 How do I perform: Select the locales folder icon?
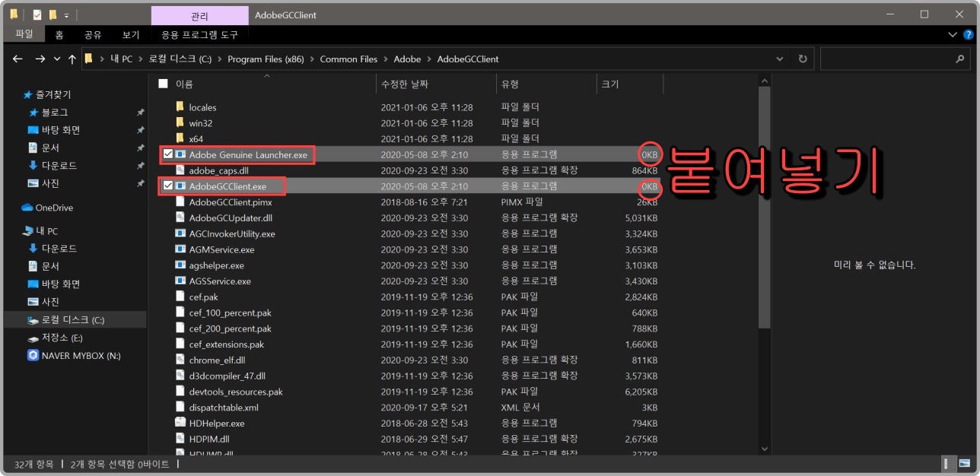(x=180, y=107)
